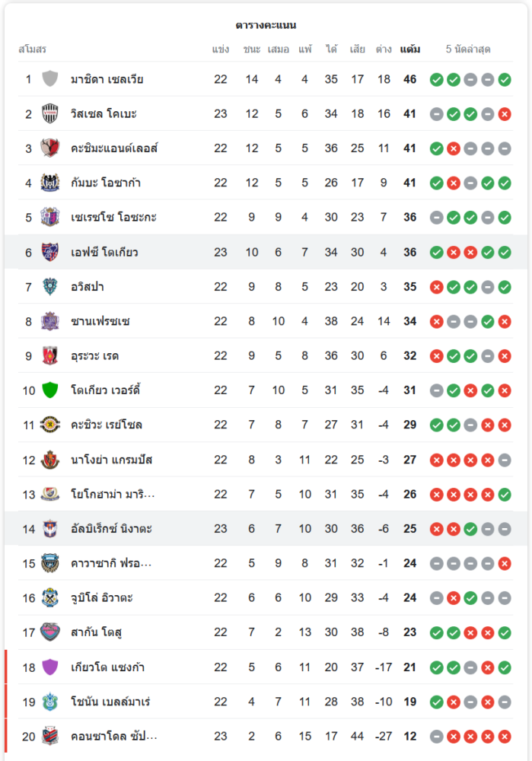The height and width of the screenshot is (761, 532).
Task: Click the Vissel Kobe team crest
Action: [x=50, y=113]
